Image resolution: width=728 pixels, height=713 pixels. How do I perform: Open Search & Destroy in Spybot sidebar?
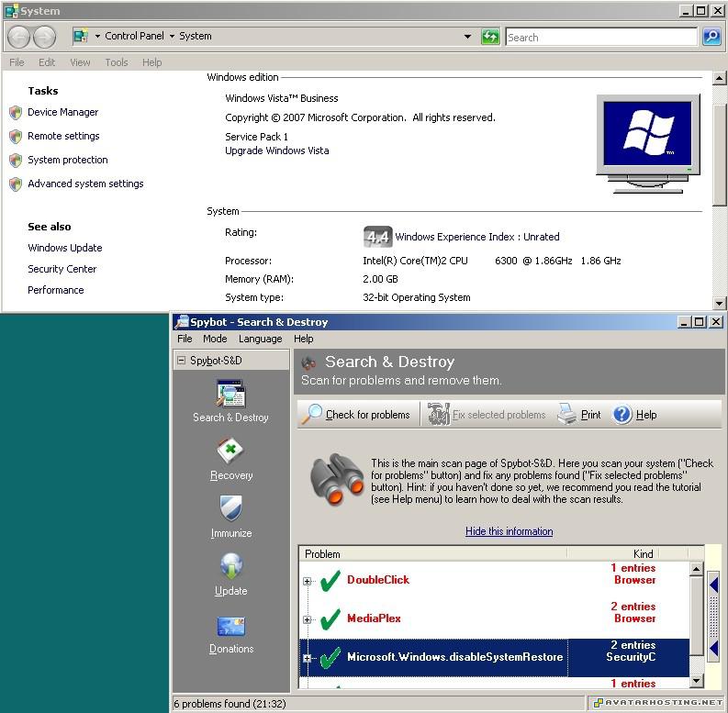230,401
